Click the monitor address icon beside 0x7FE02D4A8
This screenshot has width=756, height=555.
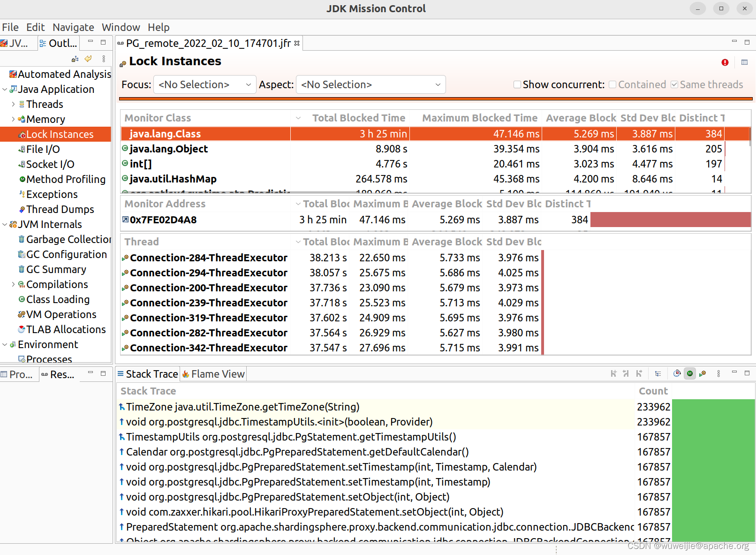[125, 220]
